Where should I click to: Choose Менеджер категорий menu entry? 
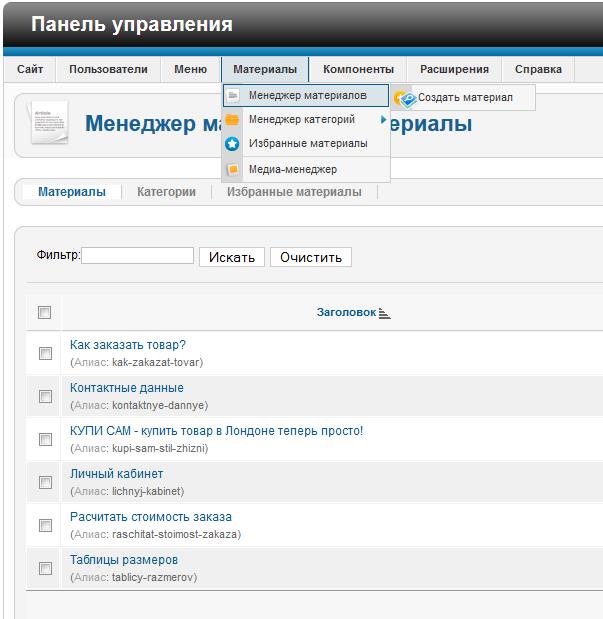306,119
